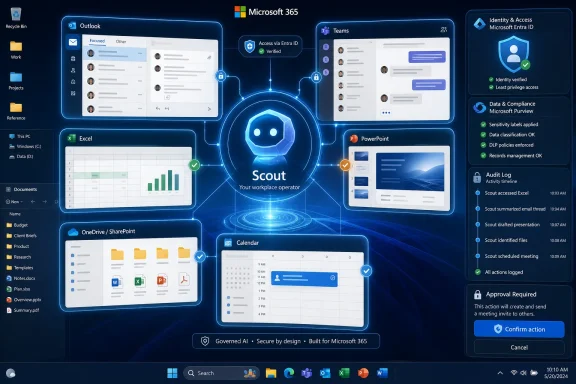Click the Teams typing ellipsis indicator
Screen dimensions: 576x384
pyautogui.click(x=386, y=112)
